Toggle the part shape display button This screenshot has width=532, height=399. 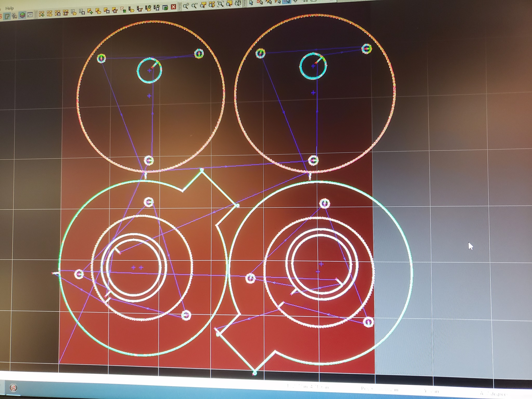(x=7, y=16)
